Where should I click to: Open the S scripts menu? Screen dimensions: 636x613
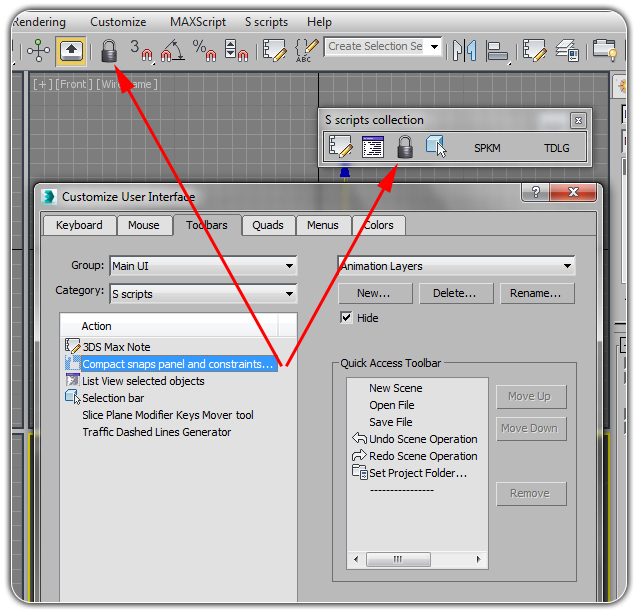tap(266, 22)
